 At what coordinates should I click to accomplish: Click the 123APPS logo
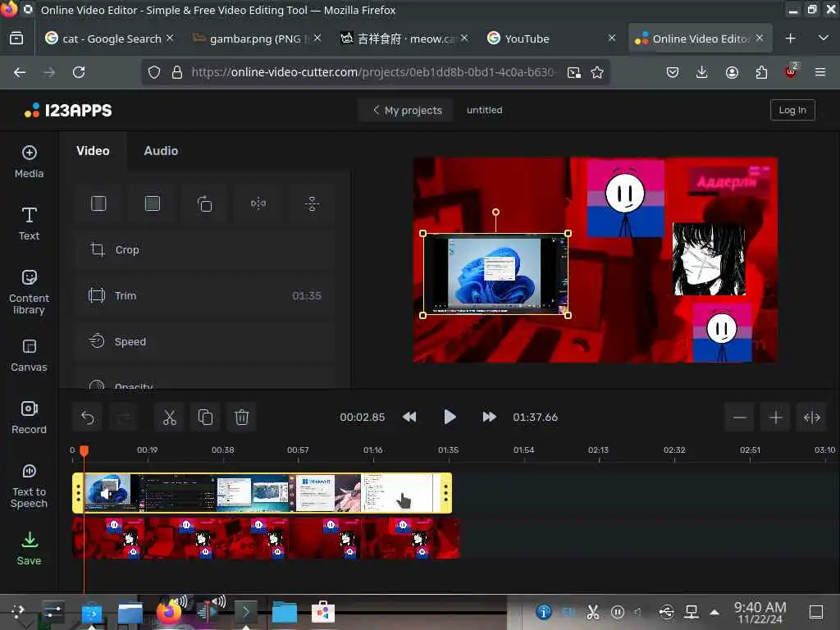(x=69, y=111)
